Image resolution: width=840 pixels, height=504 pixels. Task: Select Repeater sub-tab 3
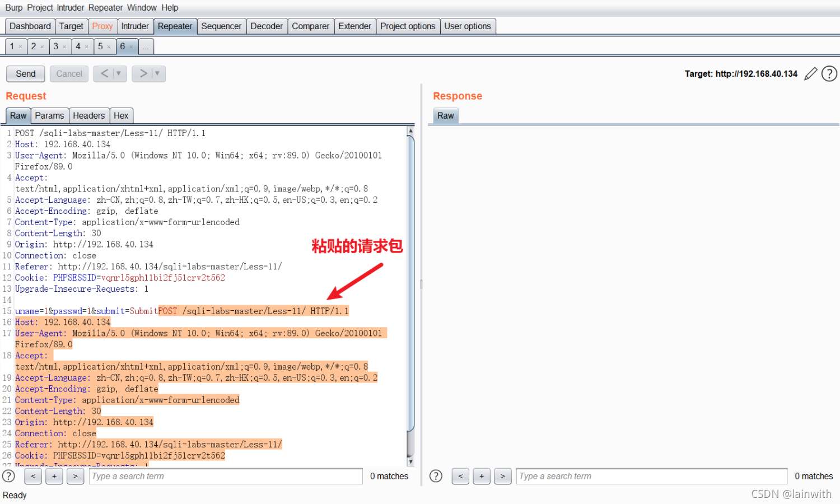[x=55, y=46]
